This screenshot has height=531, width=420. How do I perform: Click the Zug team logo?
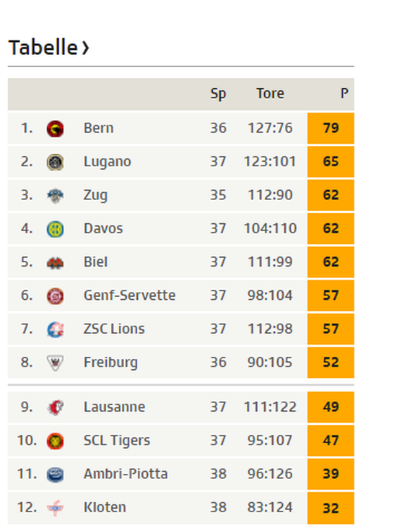pyautogui.click(x=55, y=196)
